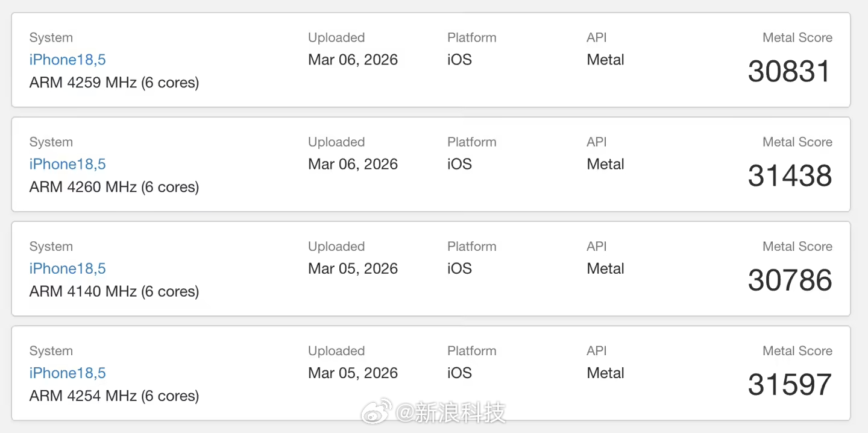
Task: Click the last result's Mar 05, 2026 date
Action: [x=353, y=373]
